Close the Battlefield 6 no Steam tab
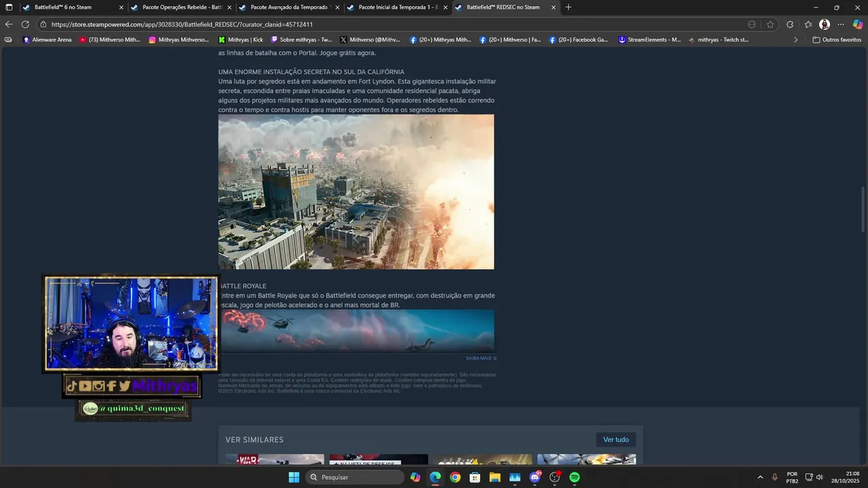Viewport: 868px width, 488px height. 121,7
